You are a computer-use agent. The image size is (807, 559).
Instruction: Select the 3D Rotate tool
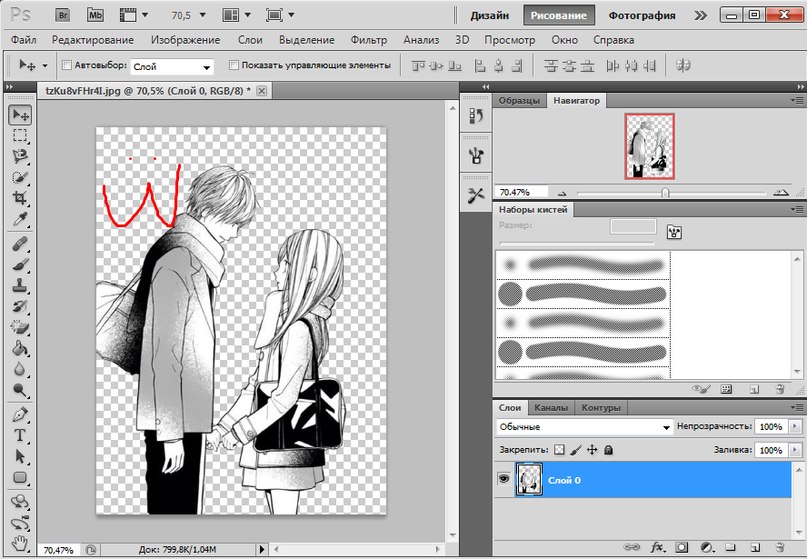[20, 500]
